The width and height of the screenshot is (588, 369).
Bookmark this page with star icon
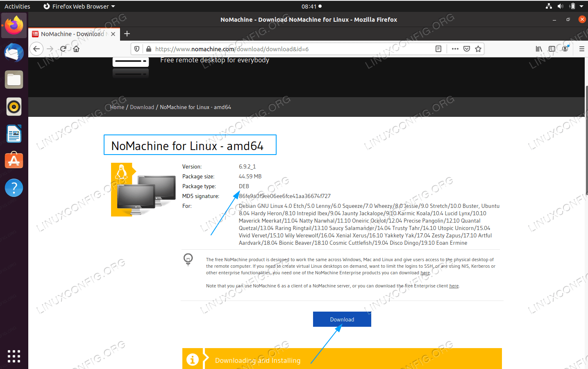coord(478,49)
